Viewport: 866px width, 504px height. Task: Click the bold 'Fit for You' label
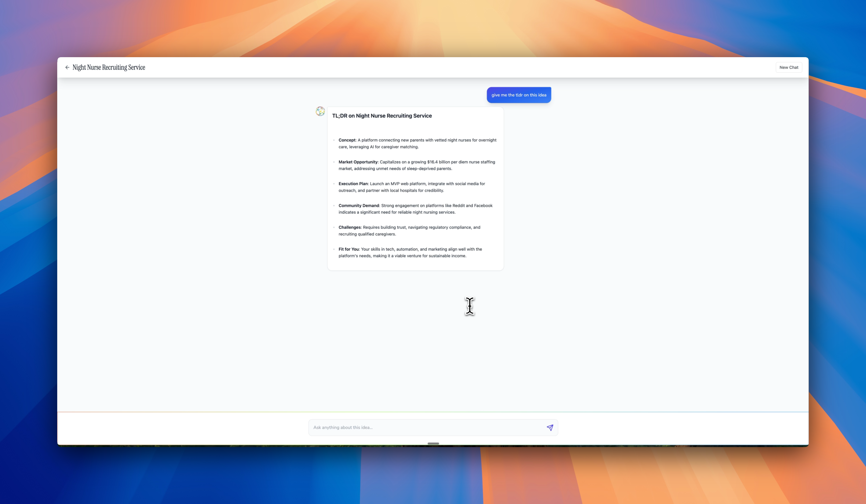(348, 249)
